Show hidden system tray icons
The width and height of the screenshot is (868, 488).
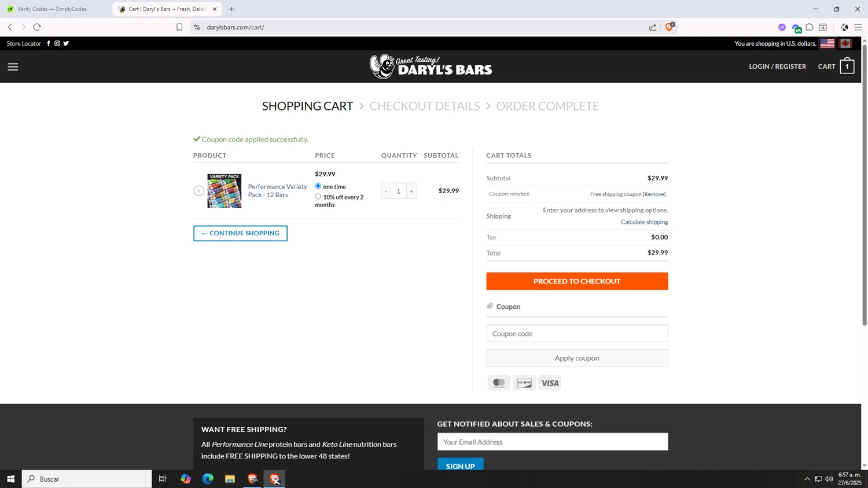pos(807,479)
